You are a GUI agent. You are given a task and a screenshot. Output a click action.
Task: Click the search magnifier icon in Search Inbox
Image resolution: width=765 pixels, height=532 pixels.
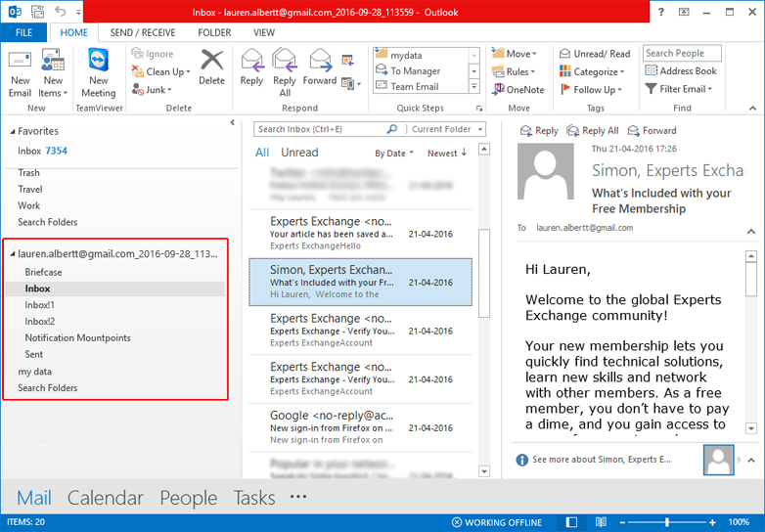tap(391, 129)
